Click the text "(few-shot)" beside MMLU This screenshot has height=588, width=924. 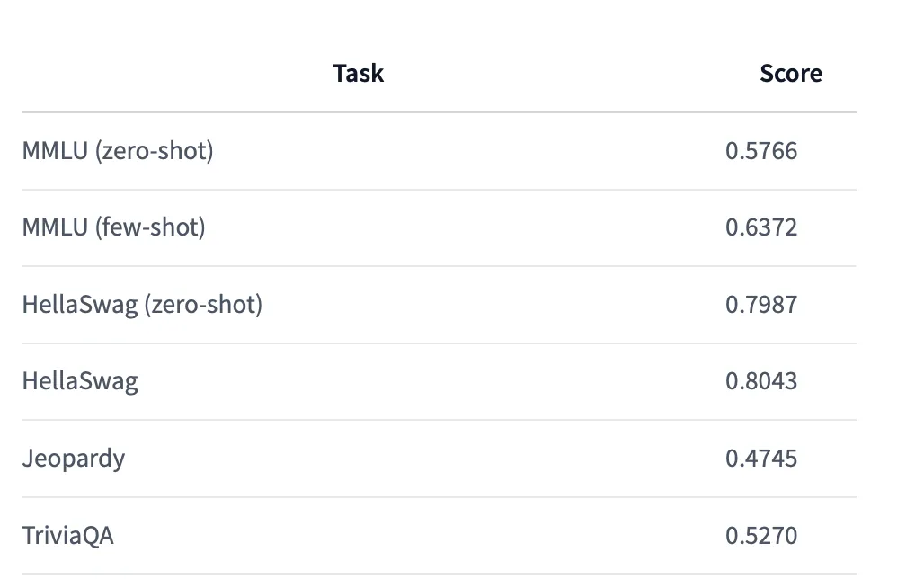tap(150, 227)
